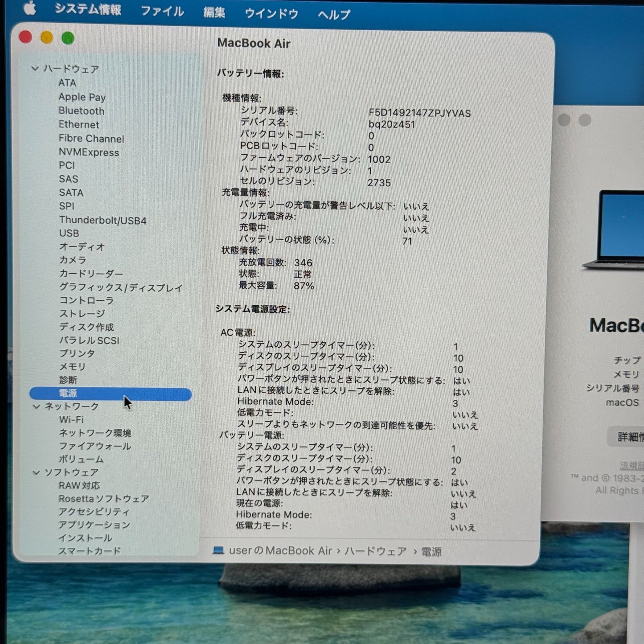Select Ethernet in the sidebar
This screenshot has width=644, height=644.
point(79,125)
